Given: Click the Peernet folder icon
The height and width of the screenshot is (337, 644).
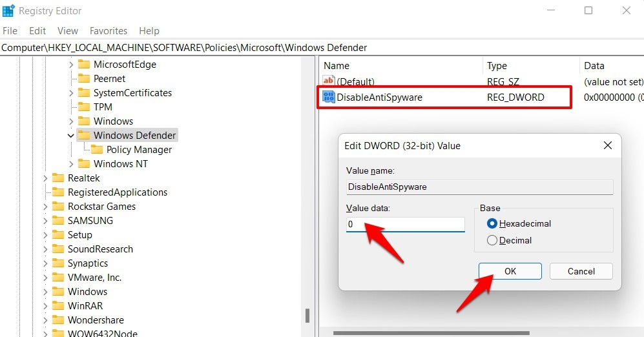Looking at the screenshot, I should 84,79.
